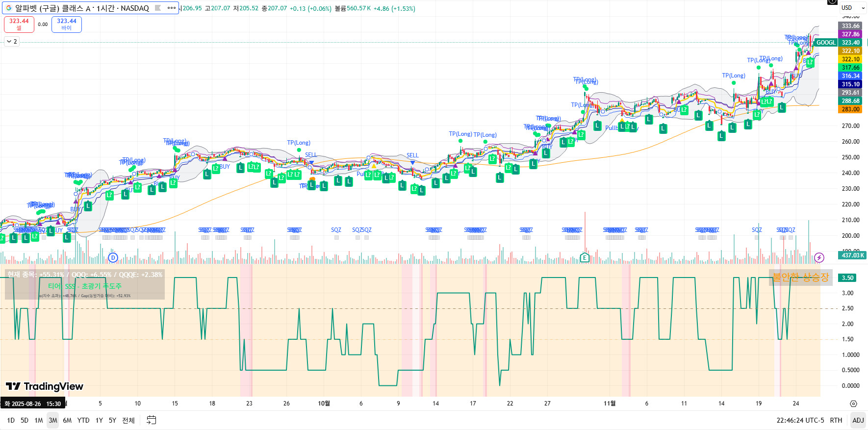
Task: Select the 6M date range
Action: [67, 420]
